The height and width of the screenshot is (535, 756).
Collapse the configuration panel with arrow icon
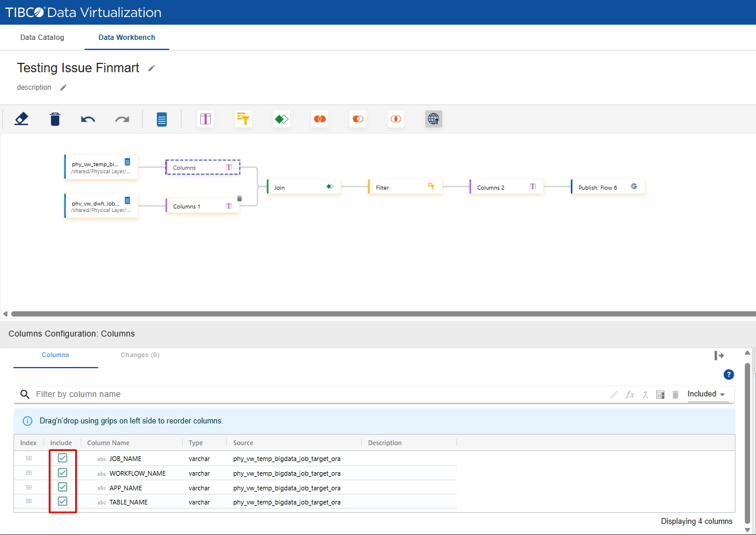pyautogui.click(x=719, y=355)
